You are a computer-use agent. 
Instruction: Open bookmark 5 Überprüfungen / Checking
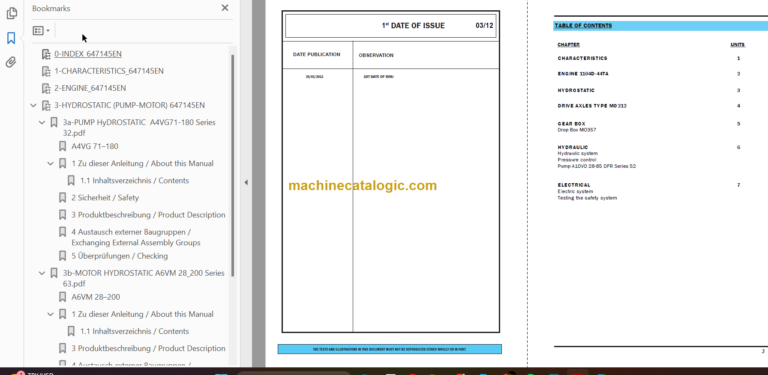coord(120,256)
